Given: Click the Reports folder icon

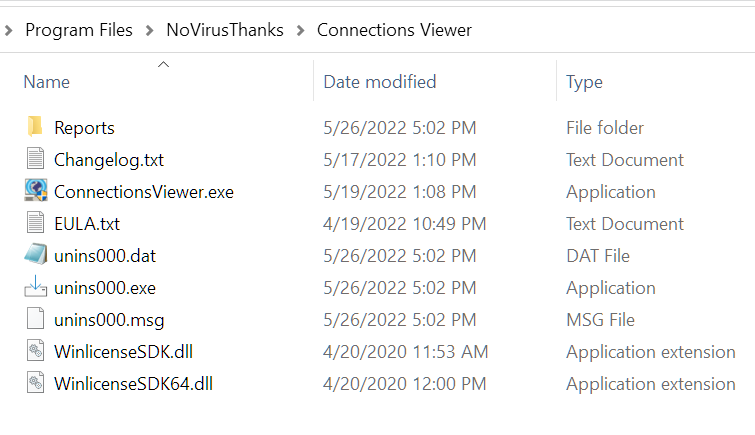Looking at the screenshot, I should pyautogui.click(x=35, y=127).
